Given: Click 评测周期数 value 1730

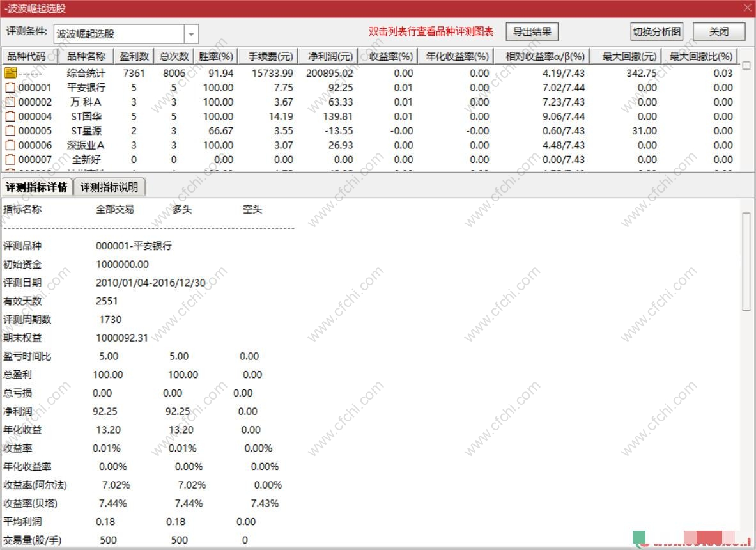Looking at the screenshot, I should (111, 319).
